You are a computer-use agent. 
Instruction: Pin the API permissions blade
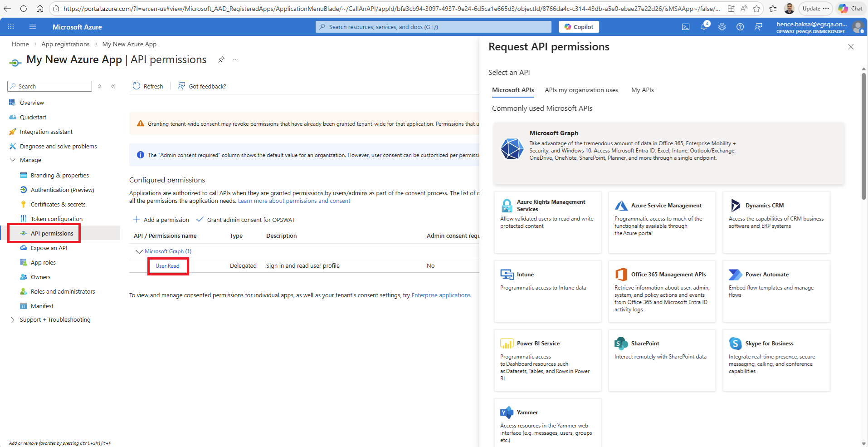[x=221, y=59]
